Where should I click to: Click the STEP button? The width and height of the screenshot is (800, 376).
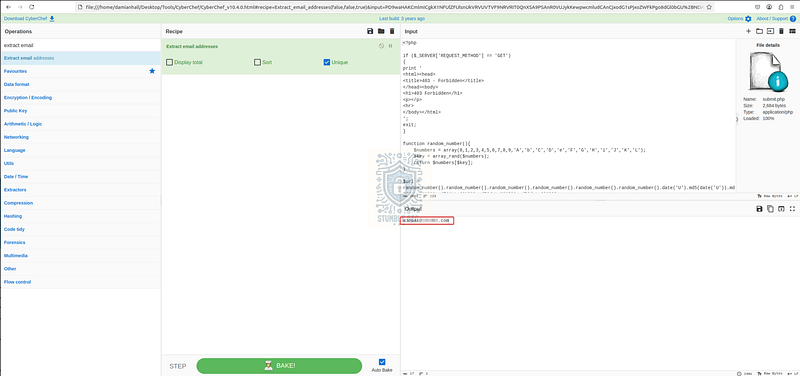tap(178, 366)
